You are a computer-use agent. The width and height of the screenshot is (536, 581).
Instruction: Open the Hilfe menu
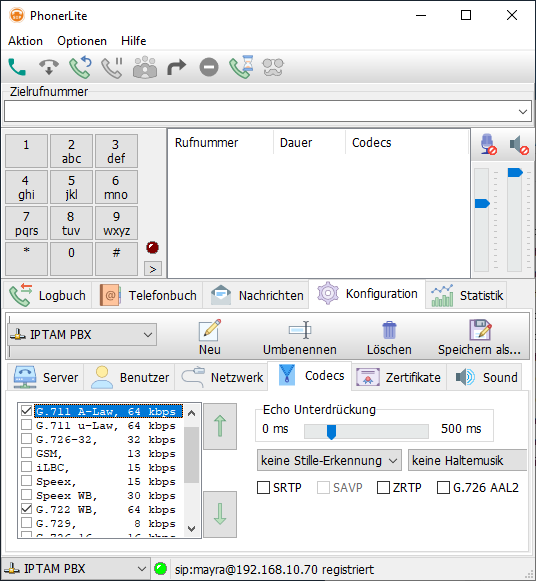point(133,41)
